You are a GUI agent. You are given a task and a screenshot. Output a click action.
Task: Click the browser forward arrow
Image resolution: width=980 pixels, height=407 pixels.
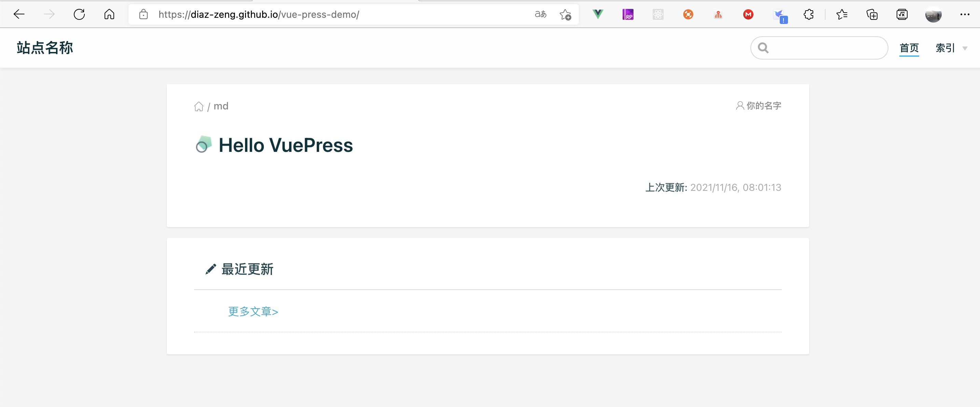(x=49, y=14)
